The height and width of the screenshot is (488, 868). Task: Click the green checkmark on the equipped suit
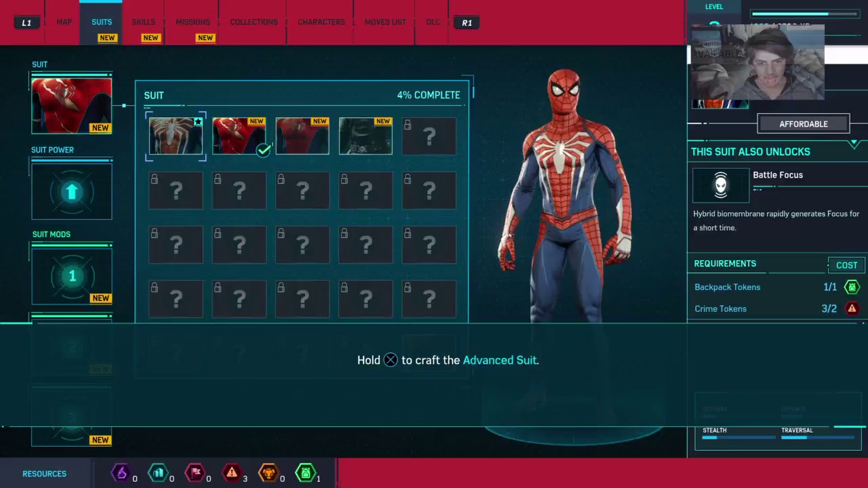coord(264,150)
